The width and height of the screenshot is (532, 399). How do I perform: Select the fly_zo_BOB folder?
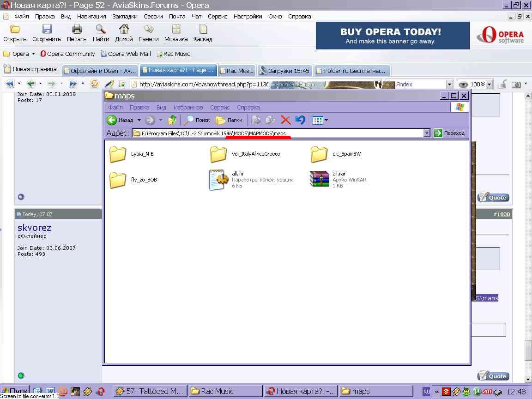[133, 180]
